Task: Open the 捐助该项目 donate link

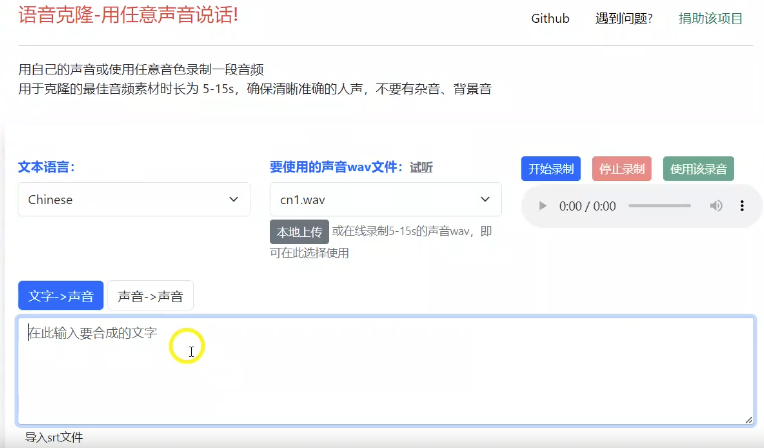Action: click(710, 19)
